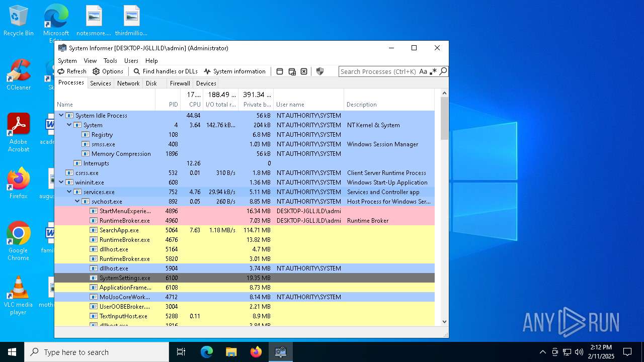Open CCleaner desktop shortcut
The width and height of the screenshot is (644, 362).
19,75
